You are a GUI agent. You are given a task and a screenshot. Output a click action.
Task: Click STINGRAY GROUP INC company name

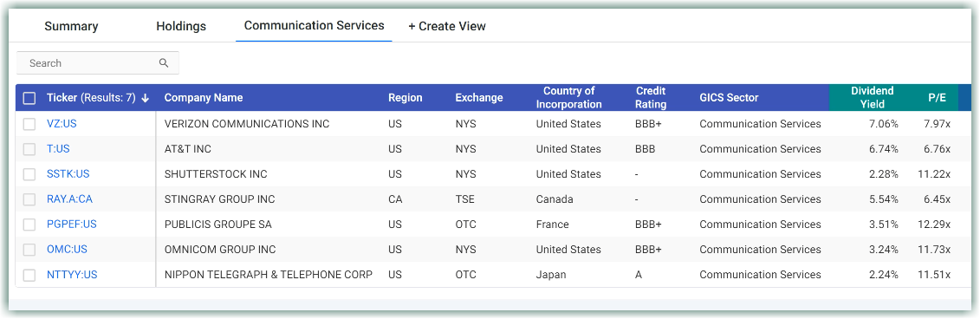point(219,199)
